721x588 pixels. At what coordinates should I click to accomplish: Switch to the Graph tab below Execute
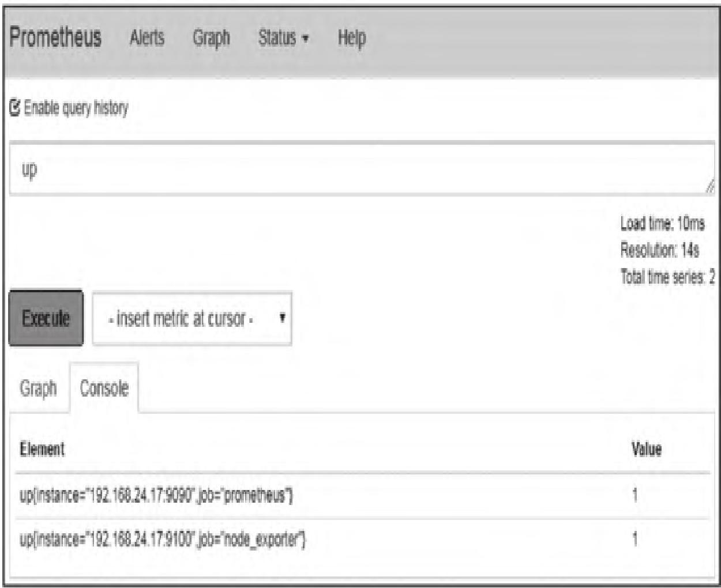38,388
